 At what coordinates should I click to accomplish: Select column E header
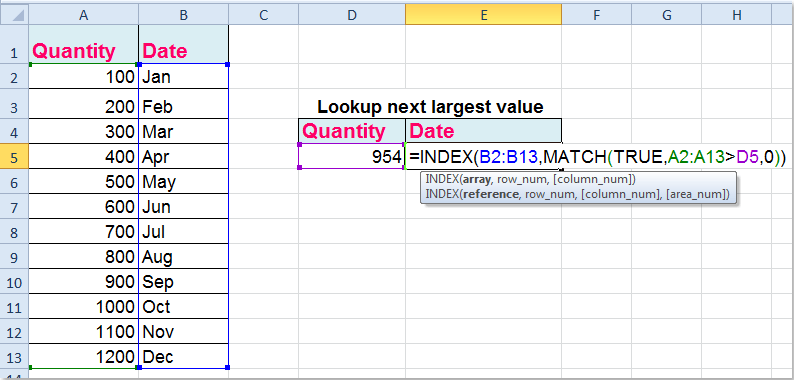[x=484, y=15]
